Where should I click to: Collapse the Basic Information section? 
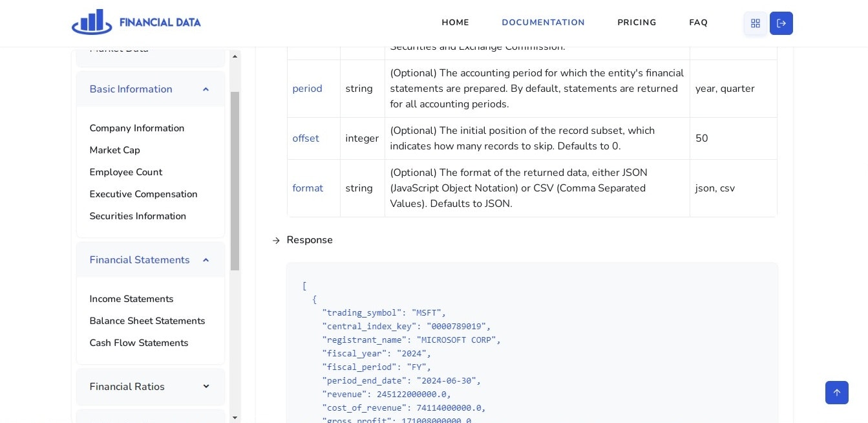pyautogui.click(x=206, y=89)
